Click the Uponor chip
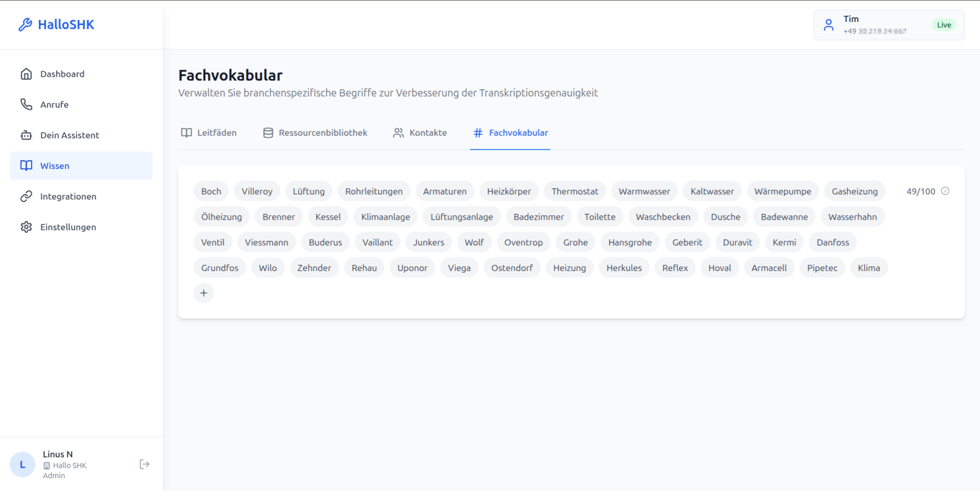The height and width of the screenshot is (491, 980). (412, 268)
